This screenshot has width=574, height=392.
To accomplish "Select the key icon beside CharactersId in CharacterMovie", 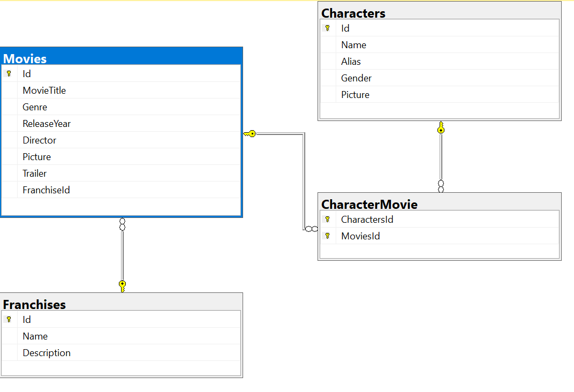I will (328, 219).
